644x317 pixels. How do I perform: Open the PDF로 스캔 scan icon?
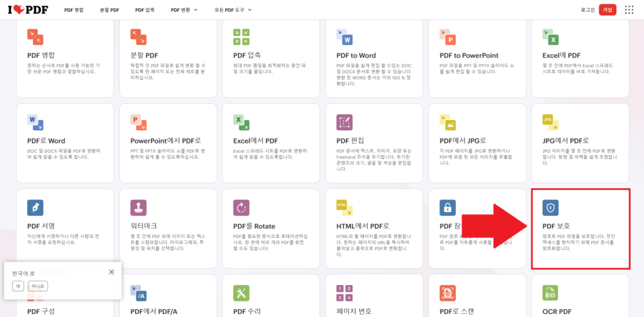click(448, 293)
